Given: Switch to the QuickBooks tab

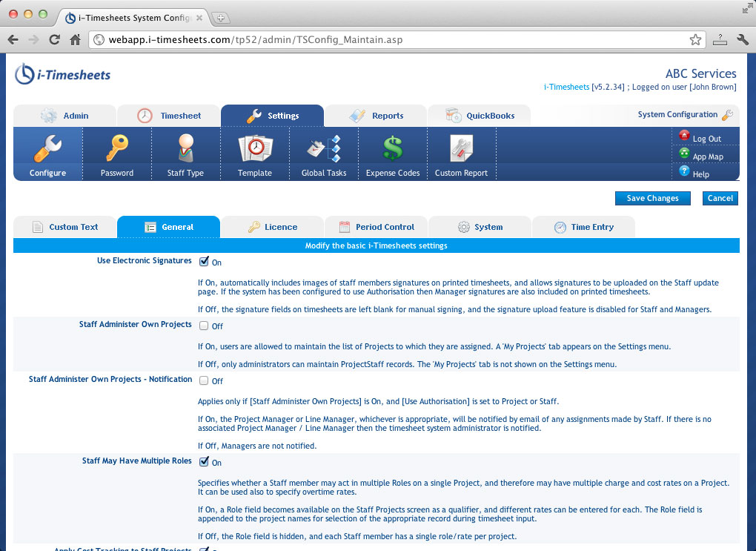Looking at the screenshot, I should pos(480,116).
